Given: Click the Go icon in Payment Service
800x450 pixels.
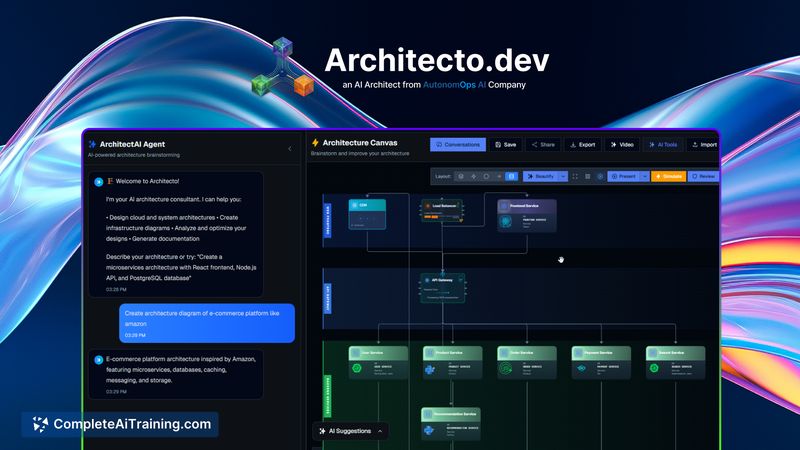Looking at the screenshot, I should pos(581,368).
